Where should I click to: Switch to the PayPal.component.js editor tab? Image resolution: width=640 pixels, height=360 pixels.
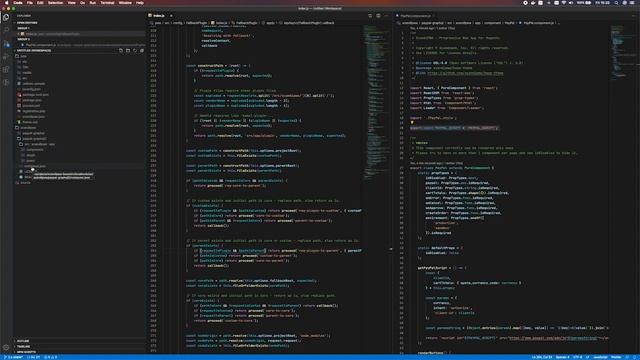coord(415,16)
